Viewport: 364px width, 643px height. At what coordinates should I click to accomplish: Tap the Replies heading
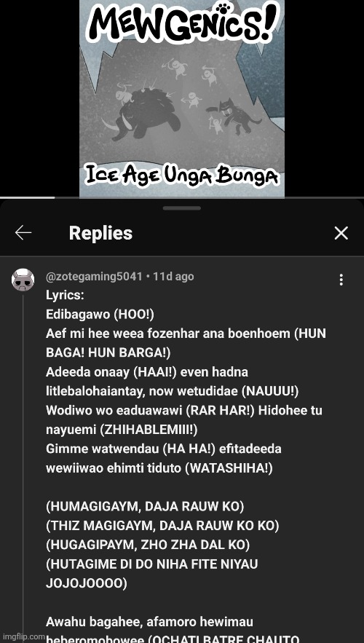[x=100, y=233]
